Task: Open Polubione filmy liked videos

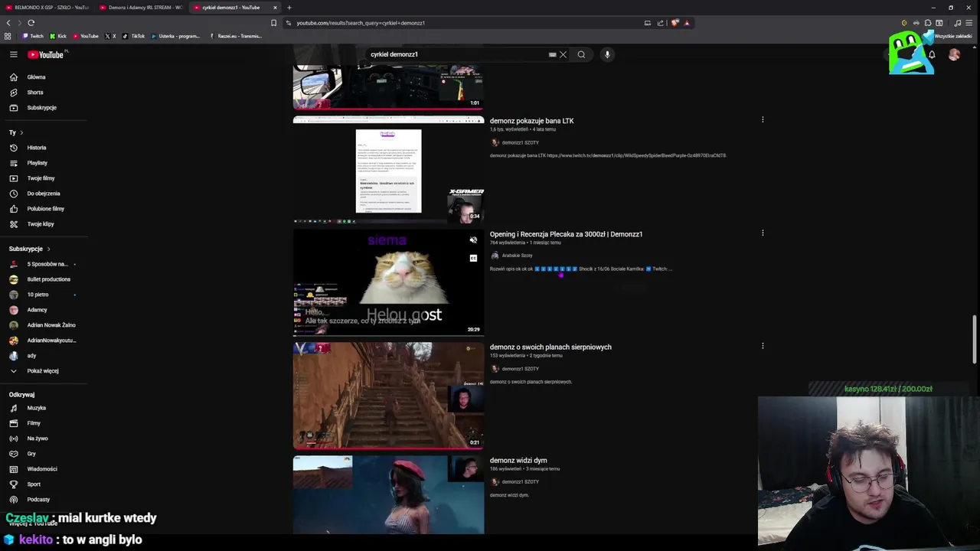Action: pos(45,209)
